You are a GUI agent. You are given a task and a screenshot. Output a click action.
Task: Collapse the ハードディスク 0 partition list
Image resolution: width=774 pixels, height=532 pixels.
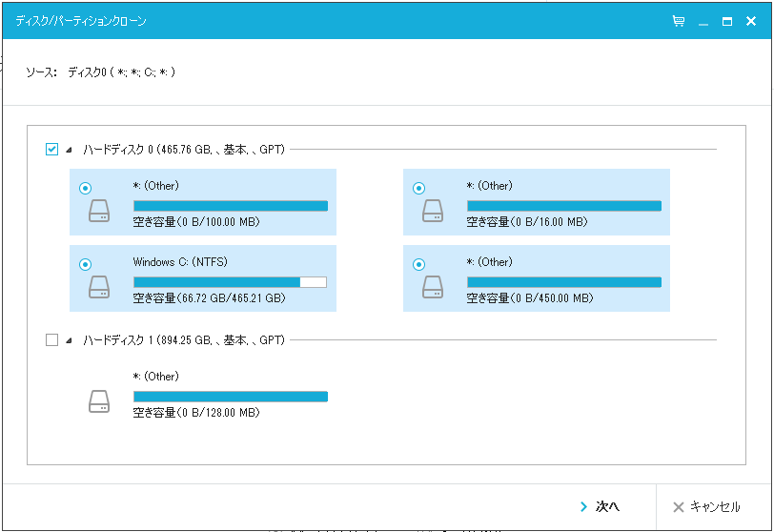coord(70,150)
